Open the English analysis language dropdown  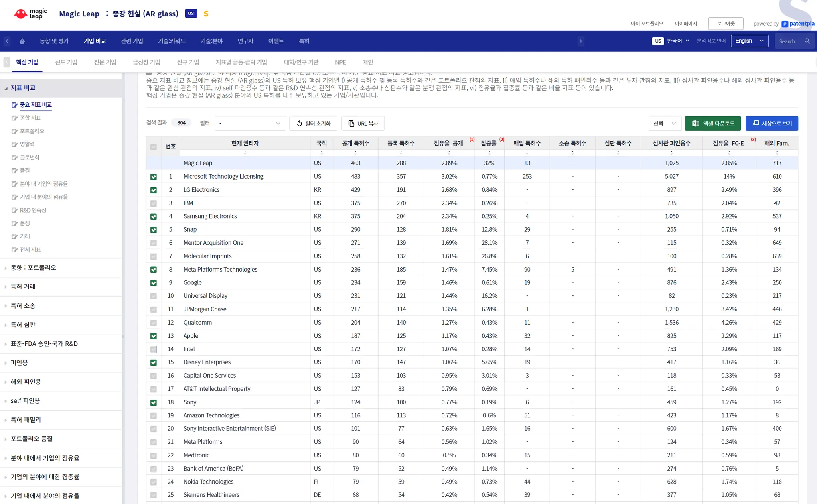749,41
